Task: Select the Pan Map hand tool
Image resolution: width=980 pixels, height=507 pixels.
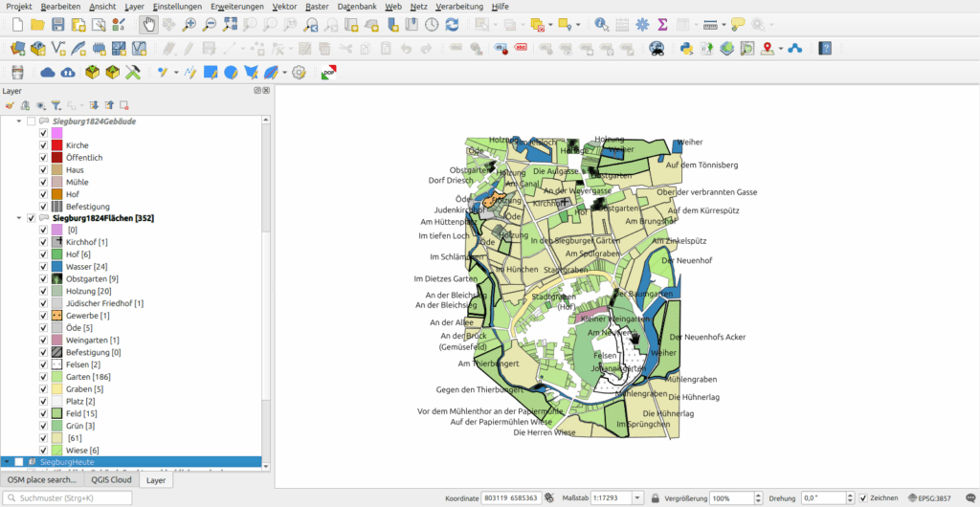Action: [149, 25]
